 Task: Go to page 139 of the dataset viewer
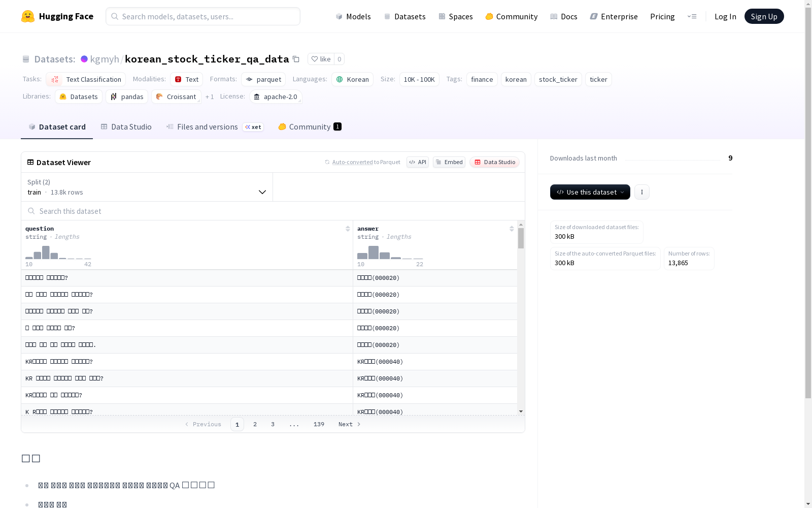click(319, 424)
